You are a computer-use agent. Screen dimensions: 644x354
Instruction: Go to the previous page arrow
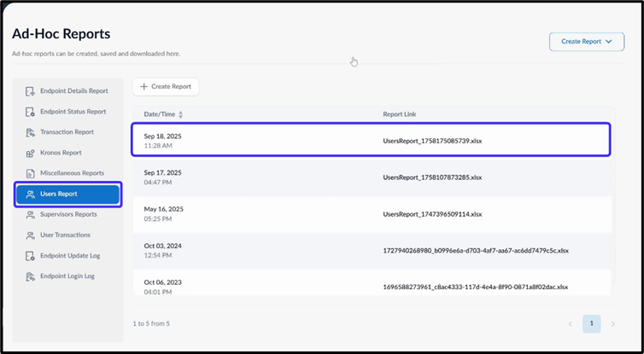tap(570, 324)
